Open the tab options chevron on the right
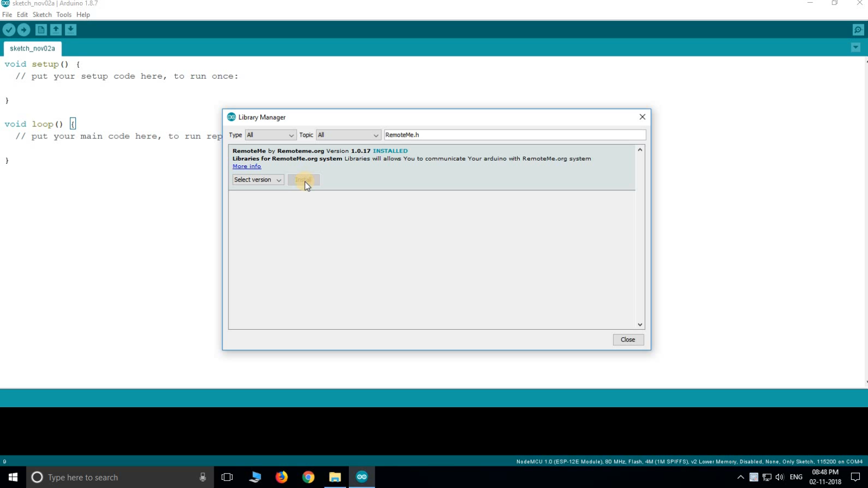The width and height of the screenshot is (868, 488). tap(856, 48)
